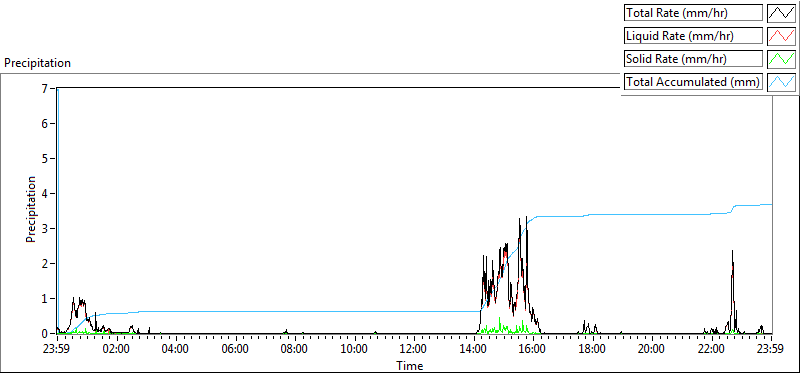Edit the x-axis end time 23:59 on right
Image resolution: width=800 pixels, height=373 pixels.
pyautogui.click(x=771, y=350)
